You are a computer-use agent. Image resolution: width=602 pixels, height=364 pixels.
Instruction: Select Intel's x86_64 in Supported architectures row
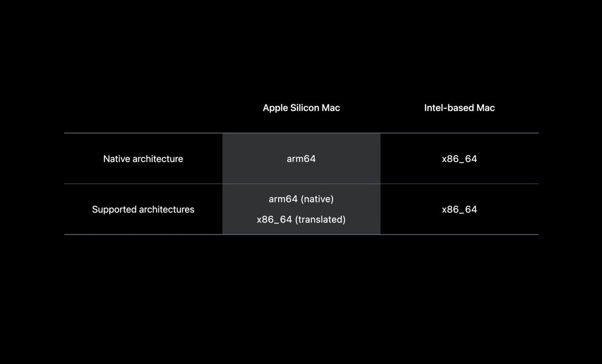click(x=459, y=210)
